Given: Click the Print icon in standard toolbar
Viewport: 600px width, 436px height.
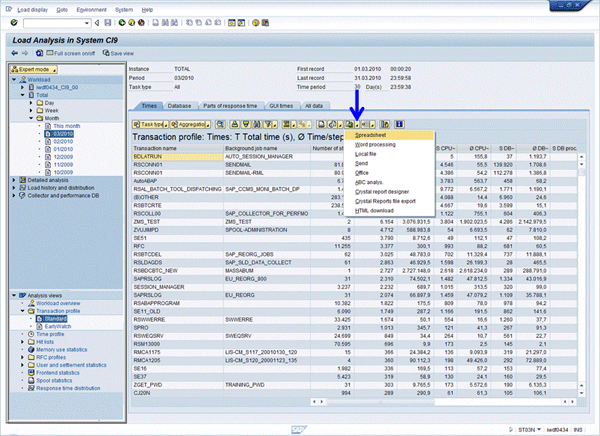Looking at the screenshot, I should click(x=155, y=23).
